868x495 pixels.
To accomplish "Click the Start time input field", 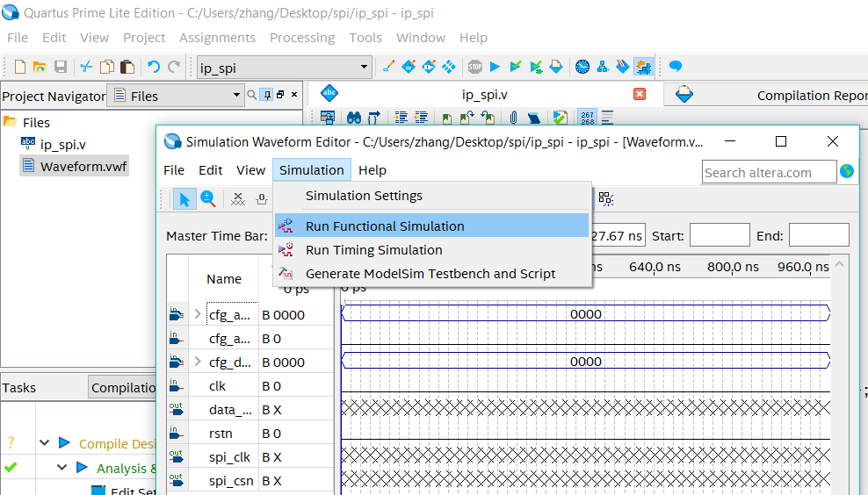I will [x=720, y=235].
